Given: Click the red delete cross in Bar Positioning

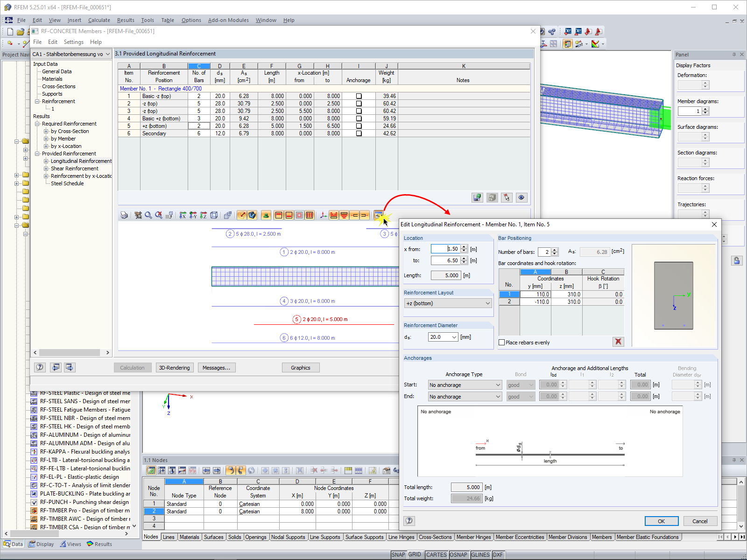Looking at the screenshot, I should click(x=618, y=342).
